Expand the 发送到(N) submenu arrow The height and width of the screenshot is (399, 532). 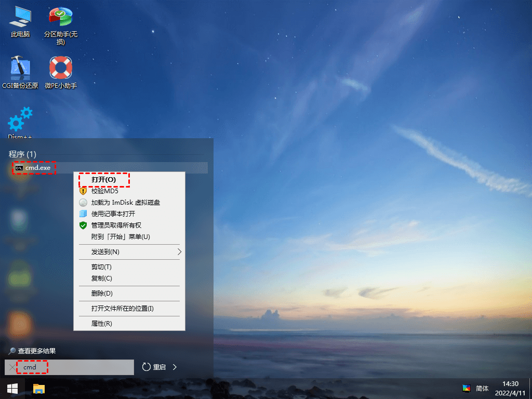point(179,252)
